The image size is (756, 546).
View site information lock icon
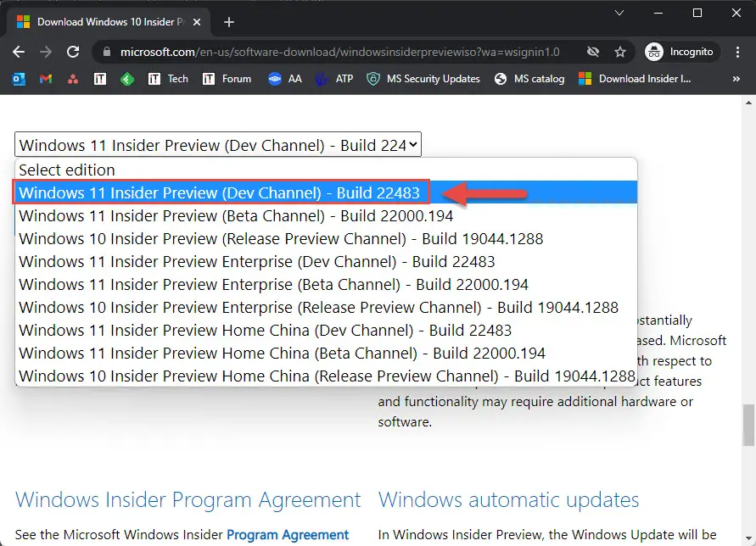(107, 52)
